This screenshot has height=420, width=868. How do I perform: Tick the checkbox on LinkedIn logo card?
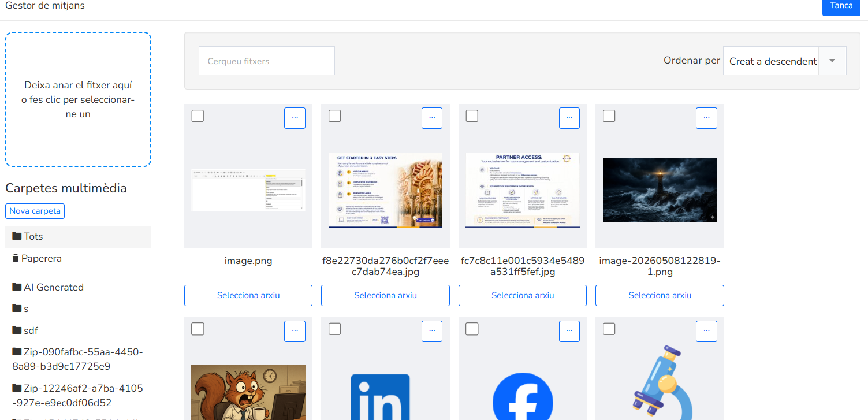(334, 329)
